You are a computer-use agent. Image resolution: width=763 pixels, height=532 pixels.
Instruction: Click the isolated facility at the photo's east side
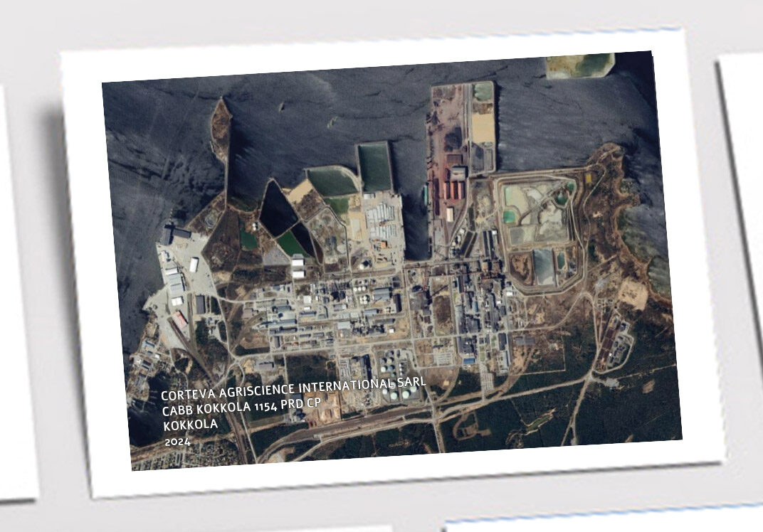pyautogui.click(x=614, y=344)
